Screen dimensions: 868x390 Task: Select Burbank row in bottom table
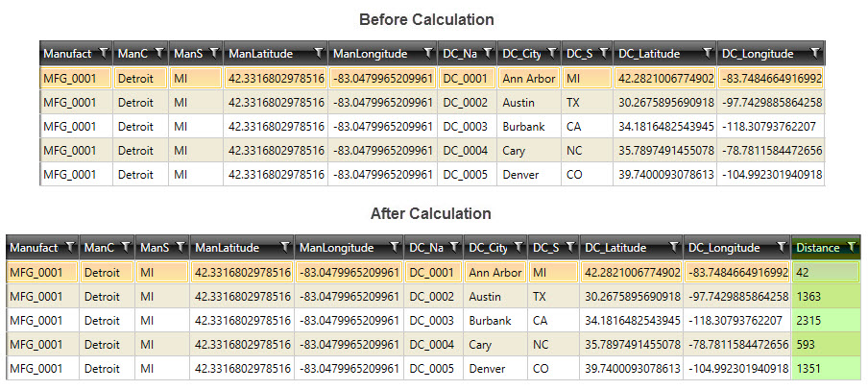[433, 321]
